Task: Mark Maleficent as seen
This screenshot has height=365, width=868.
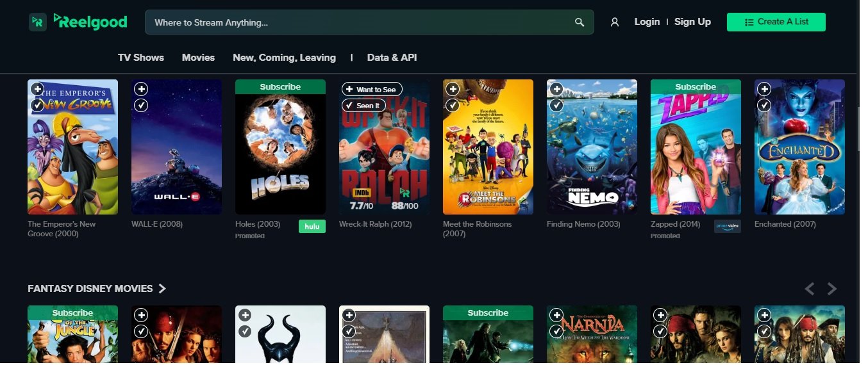Action: tap(246, 331)
